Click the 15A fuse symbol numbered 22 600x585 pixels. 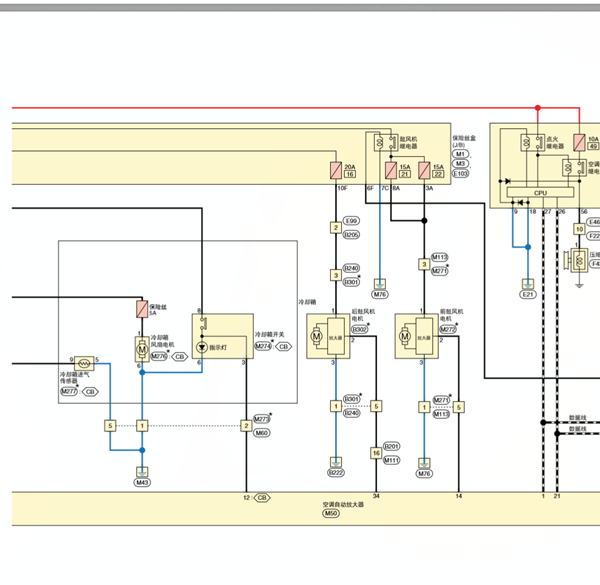424,170
